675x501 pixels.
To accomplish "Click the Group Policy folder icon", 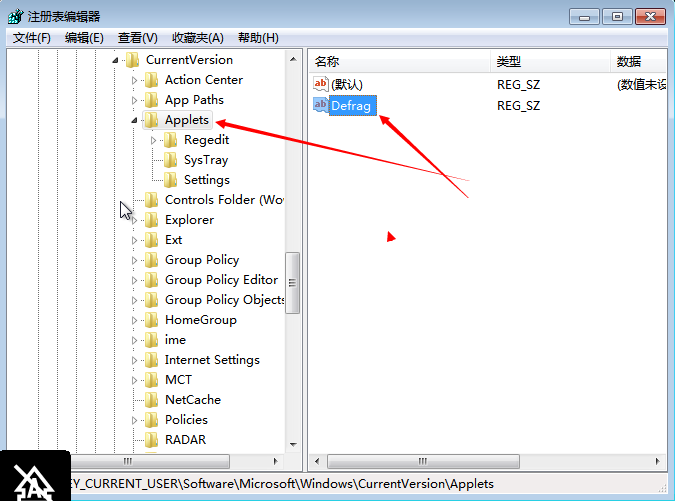I will click(x=151, y=260).
